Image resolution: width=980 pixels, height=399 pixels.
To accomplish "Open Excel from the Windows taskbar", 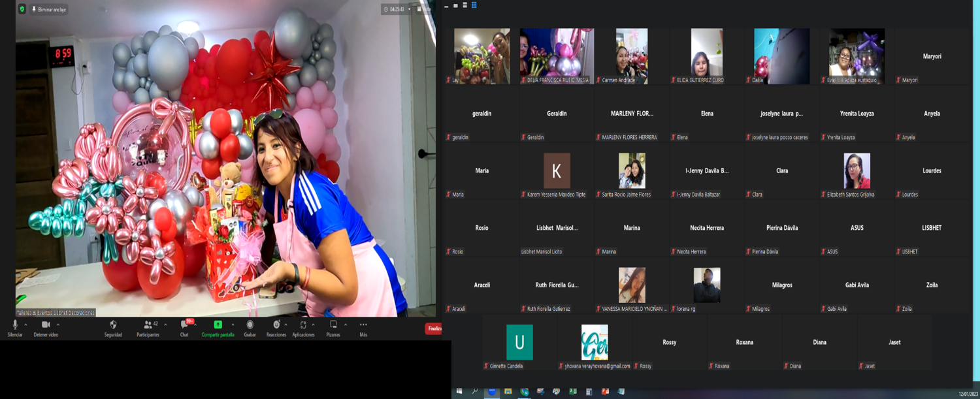I will [x=572, y=392].
